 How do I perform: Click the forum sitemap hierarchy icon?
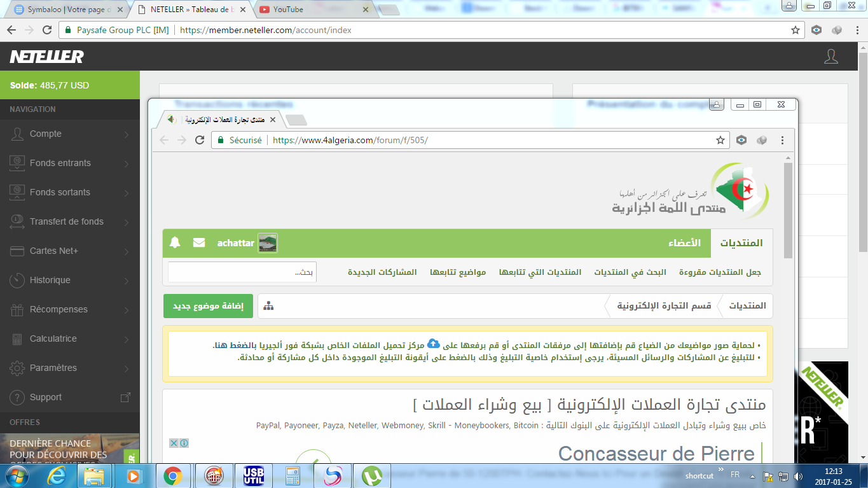pyautogui.click(x=268, y=306)
